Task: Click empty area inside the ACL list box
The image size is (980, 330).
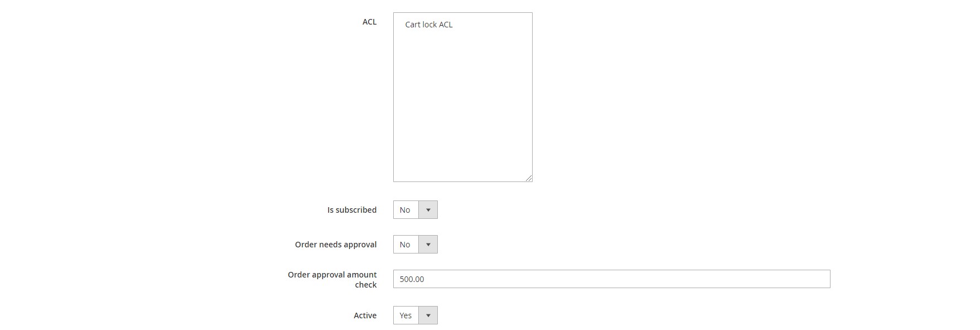Action: pos(462,106)
